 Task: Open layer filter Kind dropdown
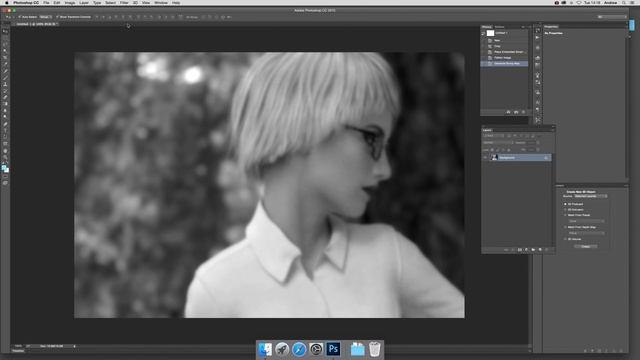[x=493, y=136]
